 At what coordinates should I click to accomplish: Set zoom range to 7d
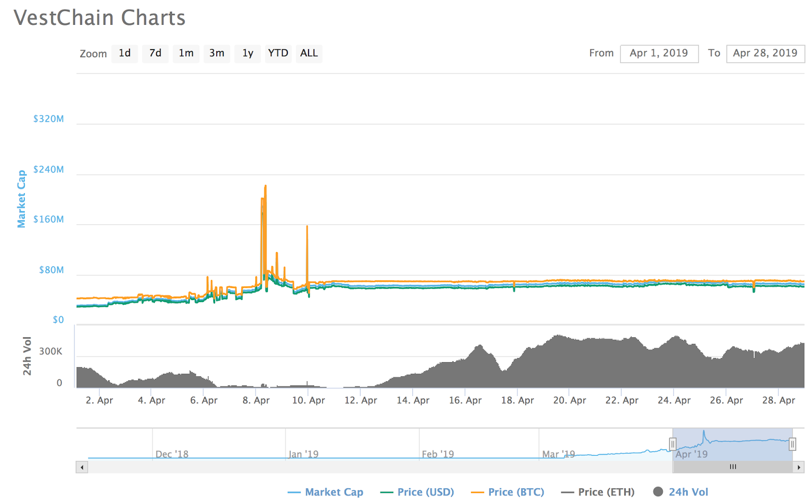click(155, 53)
